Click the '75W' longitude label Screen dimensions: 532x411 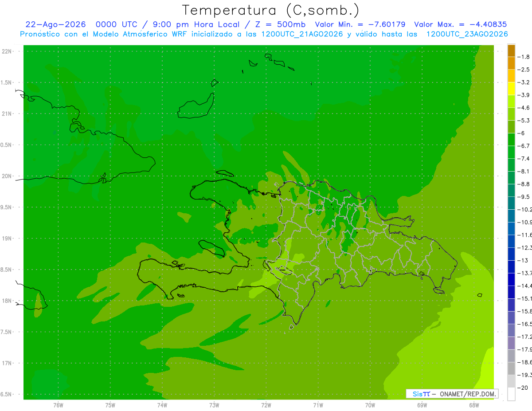tap(110, 405)
